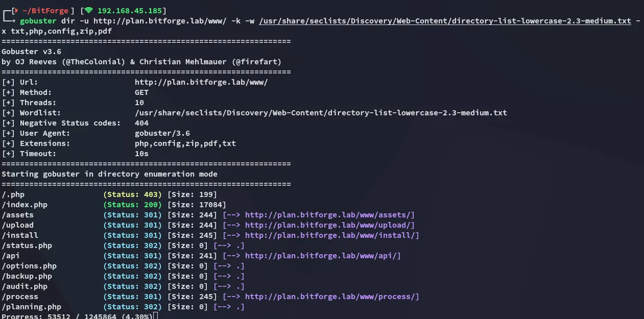The width and height of the screenshot is (644, 319).
Task: Click the /backup.php result entry
Action: pyautogui.click(x=27, y=276)
